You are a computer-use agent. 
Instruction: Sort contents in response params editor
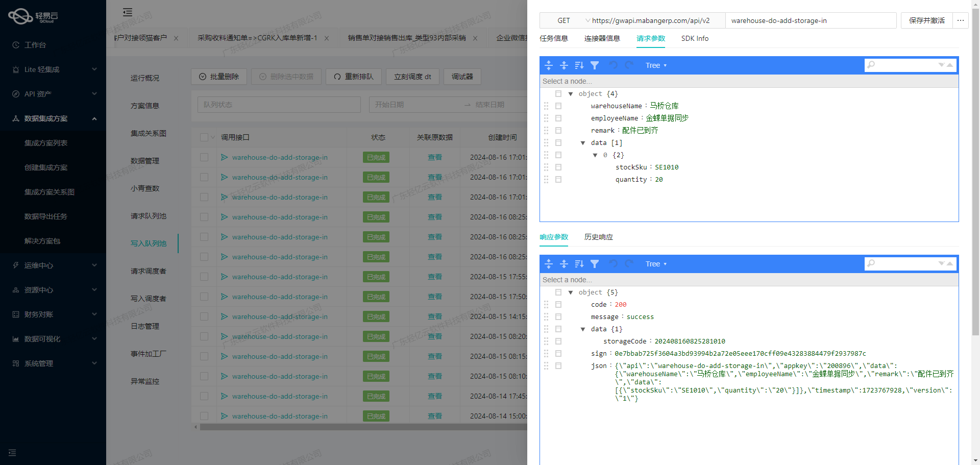coord(579,264)
